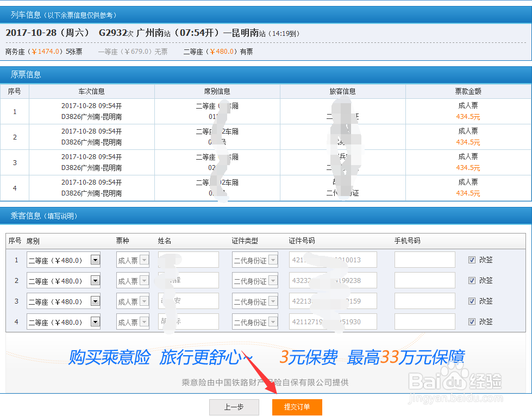Image resolution: width=532 pixels, height=416 pixels.
Task: Click ID number field for passenger 3
Action: point(333,301)
